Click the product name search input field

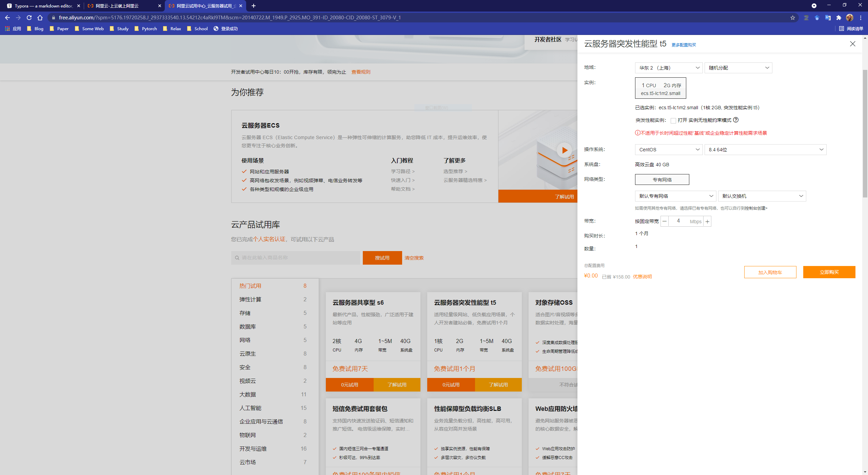(295, 258)
